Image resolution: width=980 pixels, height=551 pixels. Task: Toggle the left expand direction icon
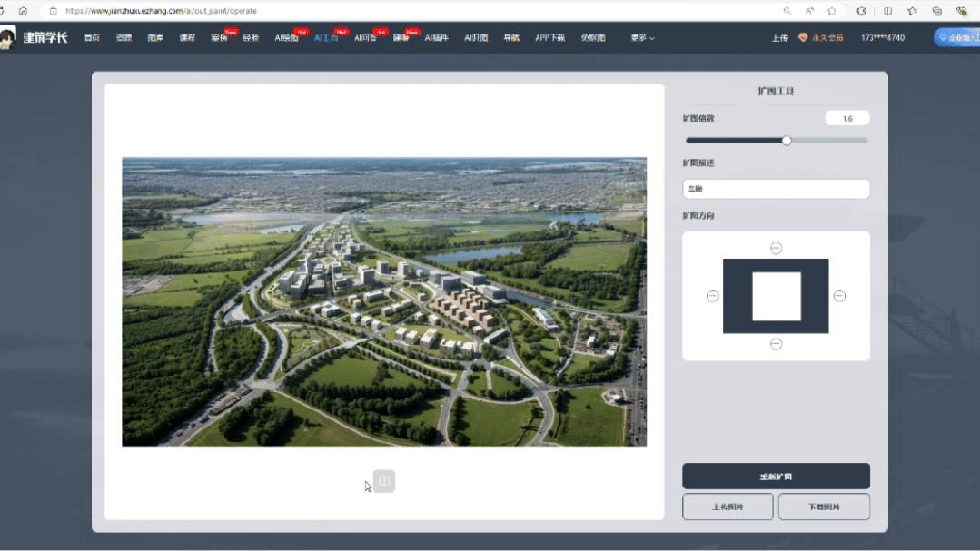pyautogui.click(x=712, y=296)
